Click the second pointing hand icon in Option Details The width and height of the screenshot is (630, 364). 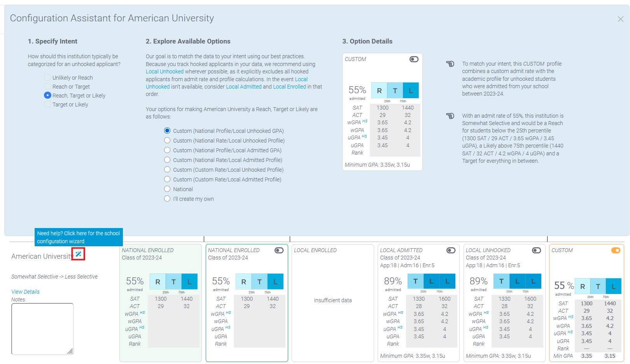click(450, 116)
